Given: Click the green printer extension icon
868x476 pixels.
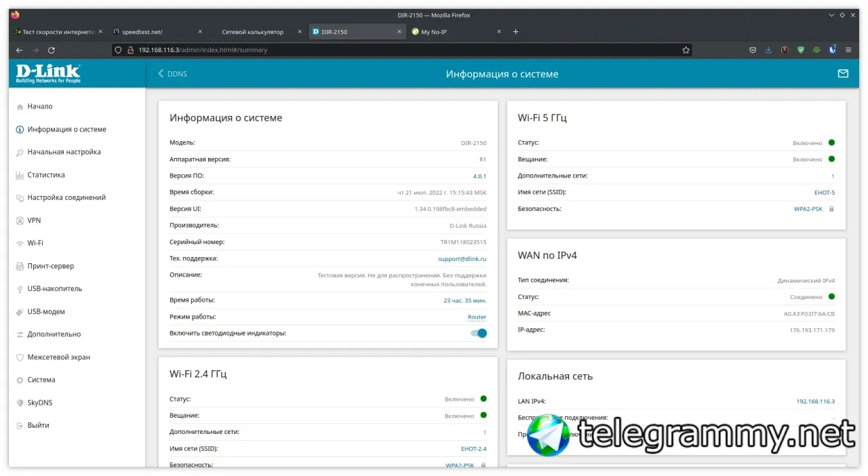Looking at the screenshot, I should coord(816,50).
